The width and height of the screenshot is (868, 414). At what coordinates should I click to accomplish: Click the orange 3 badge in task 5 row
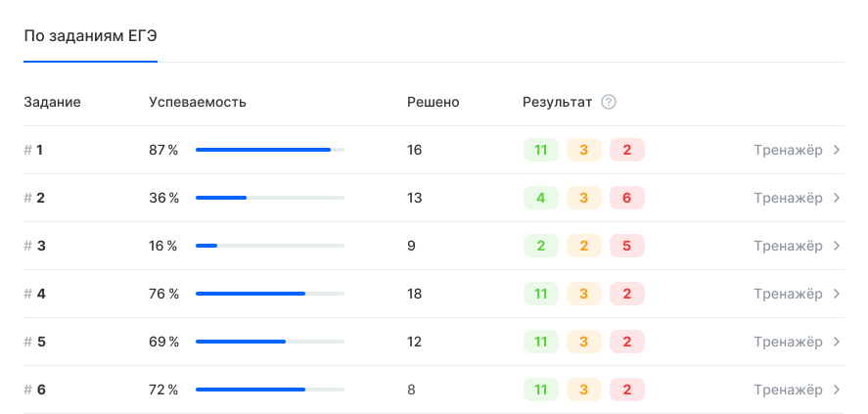click(x=583, y=342)
